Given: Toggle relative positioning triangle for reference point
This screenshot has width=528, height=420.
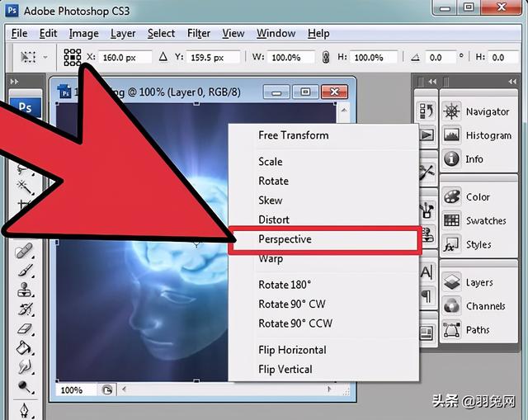Looking at the screenshot, I should [x=163, y=57].
